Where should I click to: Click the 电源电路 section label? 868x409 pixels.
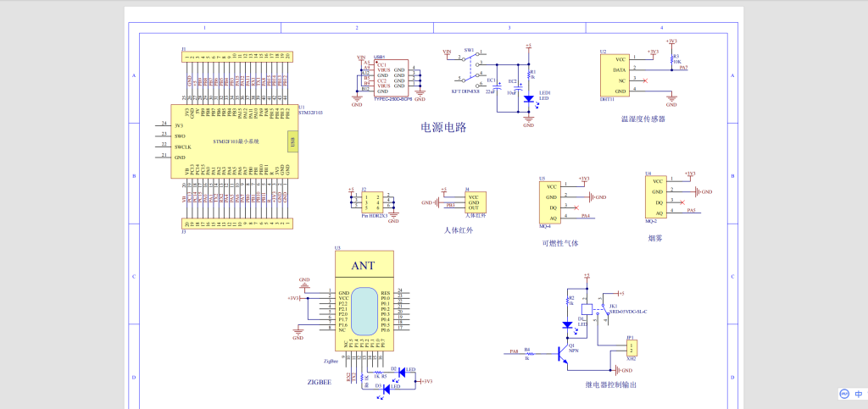point(444,127)
